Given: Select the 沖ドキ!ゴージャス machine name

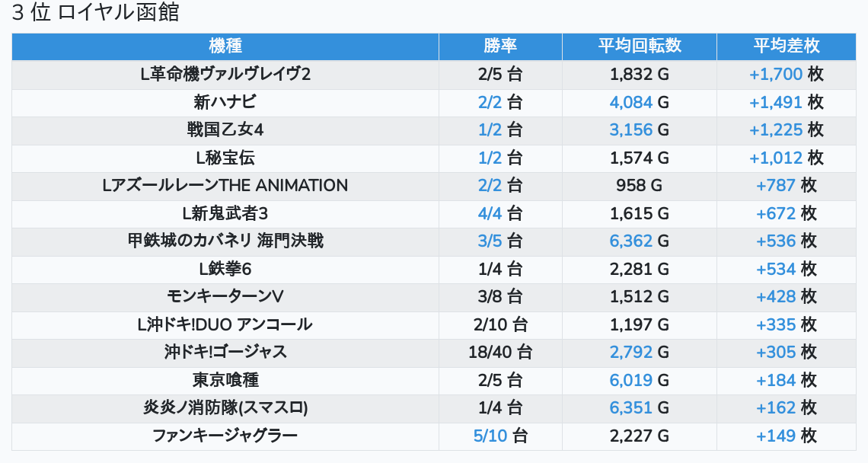Looking at the screenshot, I should 225,352.
